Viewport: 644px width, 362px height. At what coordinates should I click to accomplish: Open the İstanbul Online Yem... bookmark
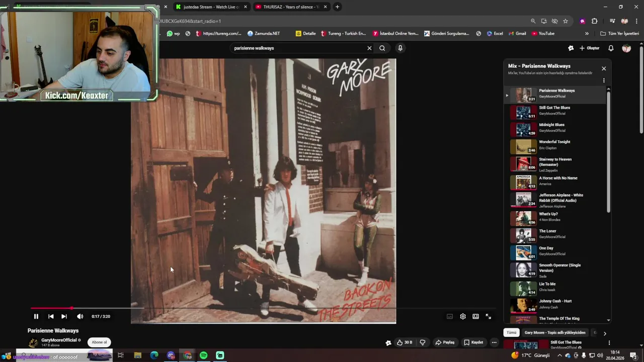[x=395, y=34]
